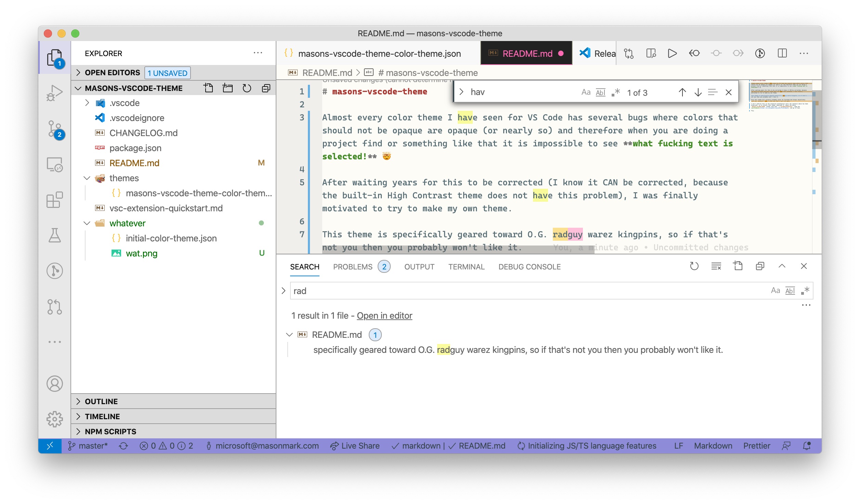Open the Run and Debug view

[54, 93]
